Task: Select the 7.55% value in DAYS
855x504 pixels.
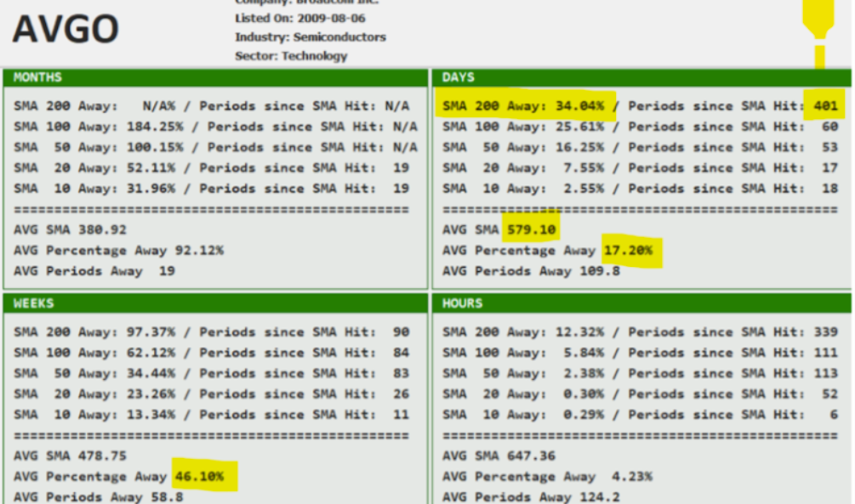Action: pyautogui.click(x=584, y=168)
